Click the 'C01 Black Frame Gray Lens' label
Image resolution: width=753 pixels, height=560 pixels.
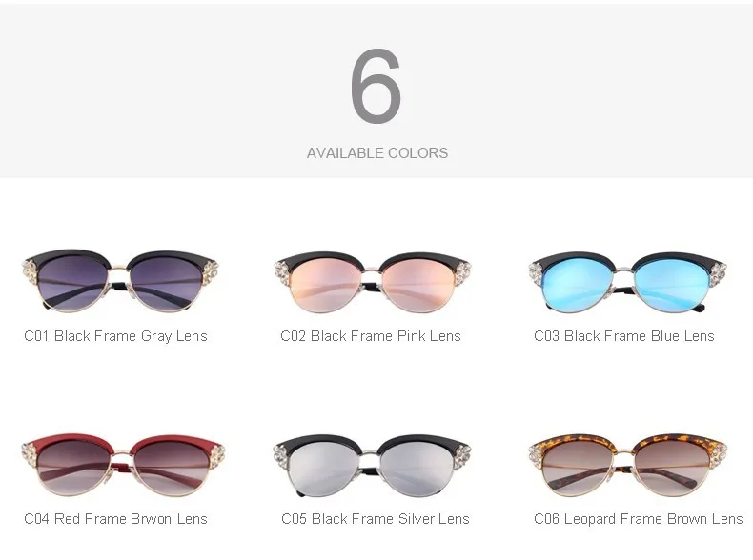coord(115,336)
